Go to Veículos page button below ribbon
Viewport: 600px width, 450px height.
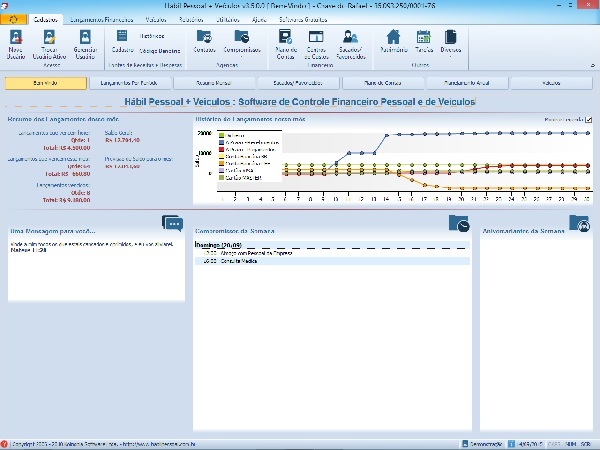coord(551,83)
